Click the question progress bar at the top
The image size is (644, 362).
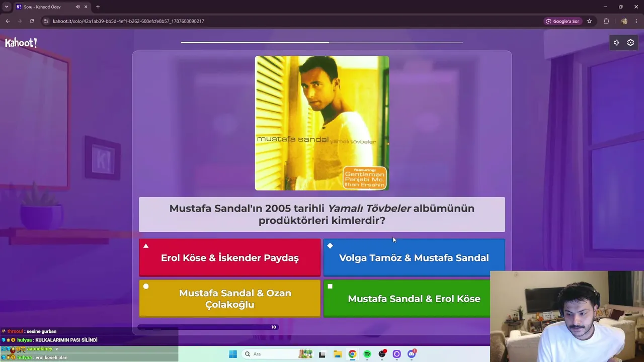322,42
